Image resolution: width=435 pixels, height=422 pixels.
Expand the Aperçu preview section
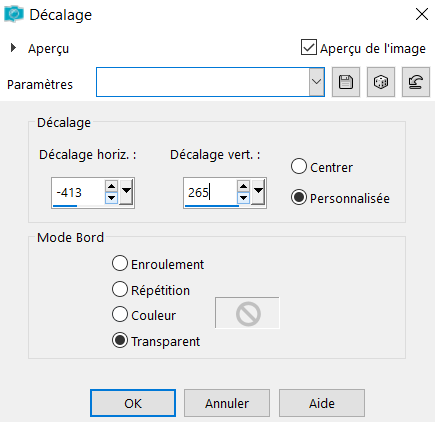(13, 48)
